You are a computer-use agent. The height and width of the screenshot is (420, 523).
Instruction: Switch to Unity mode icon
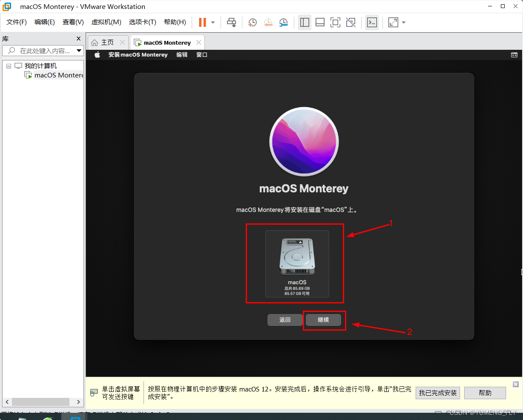(x=351, y=23)
